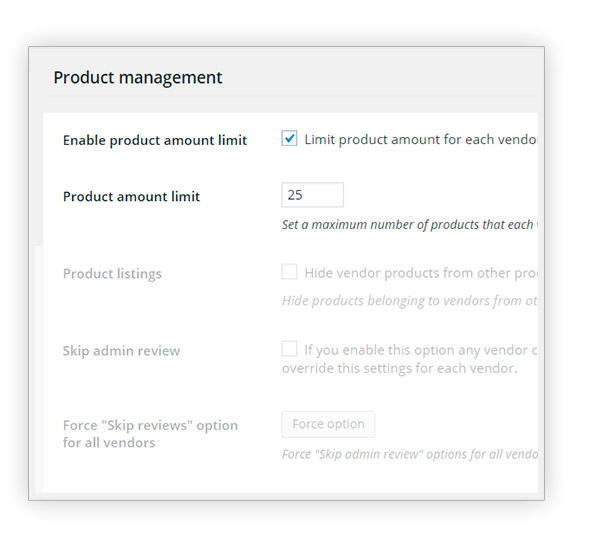Click the 'Skip admin review' row label
This screenshot has width=600, height=546.
121,350
